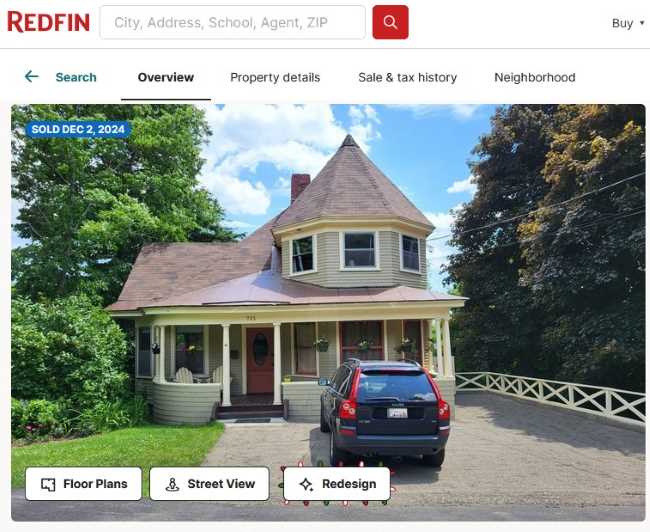This screenshot has height=532, width=650.
Task: Open the main house listing photo
Action: (x=328, y=312)
